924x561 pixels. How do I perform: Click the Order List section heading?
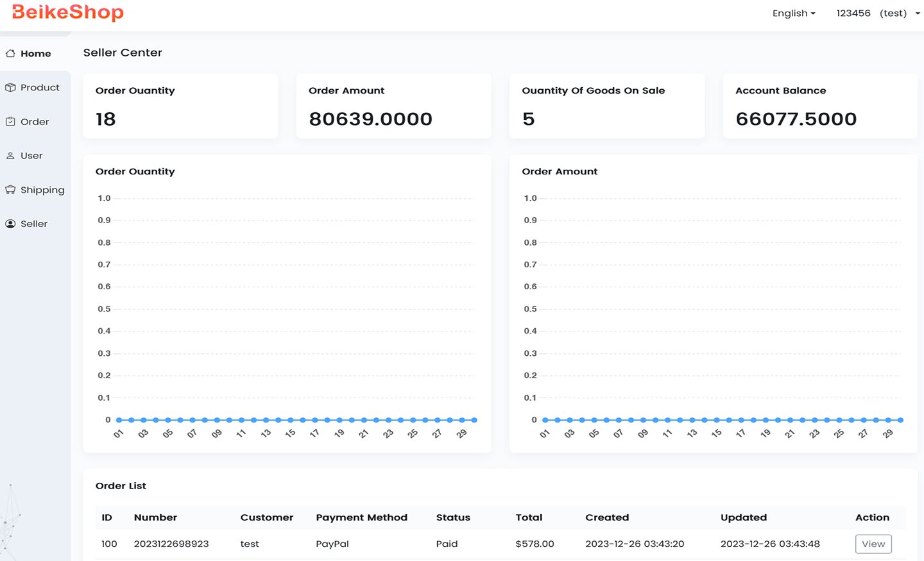pyautogui.click(x=121, y=485)
